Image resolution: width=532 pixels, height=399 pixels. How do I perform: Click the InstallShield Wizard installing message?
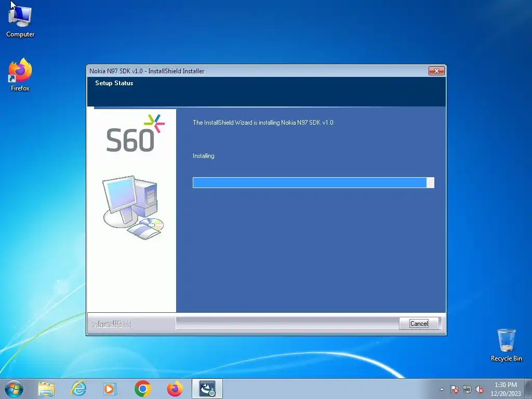[263, 123]
